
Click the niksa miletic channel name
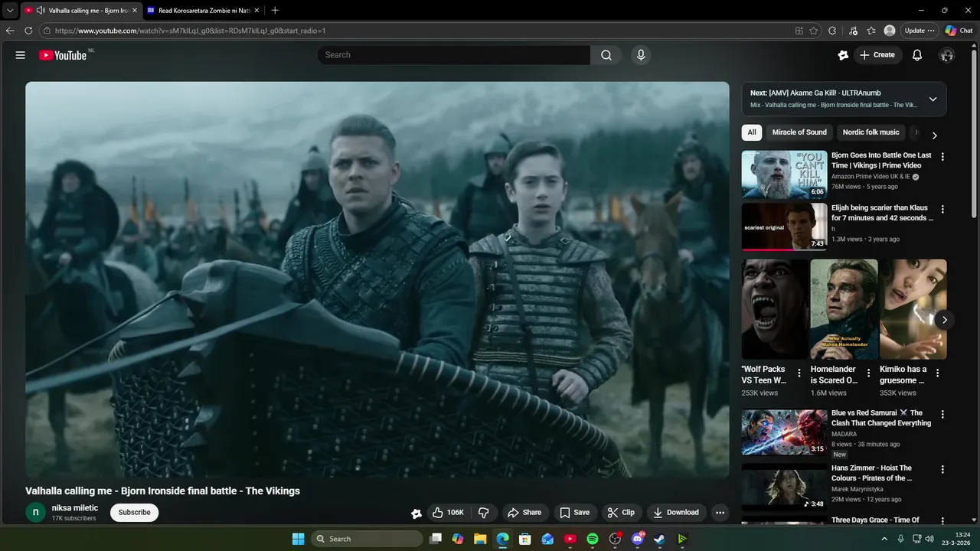pyautogui.click(x=75, y=508)
